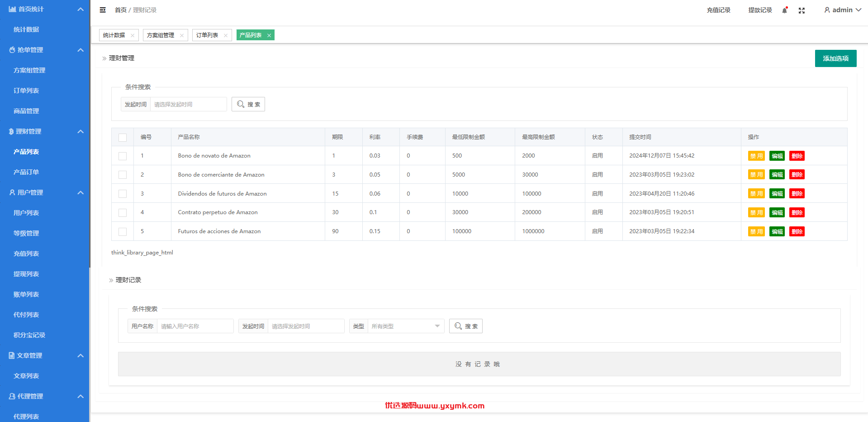The width and height of the screenshot is (868, 422).
Task: Toggle the sidebar collapse hamburger icon
Action: coord(103,10)
